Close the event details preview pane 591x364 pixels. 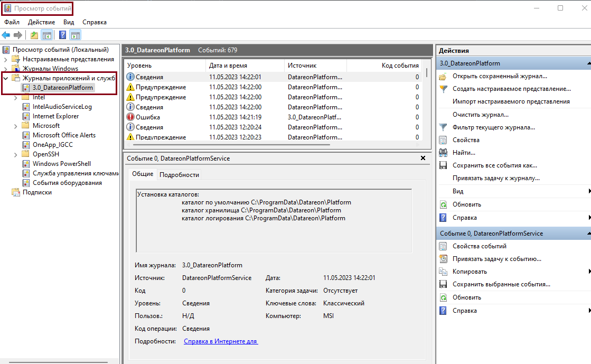[x=423, y=158]
